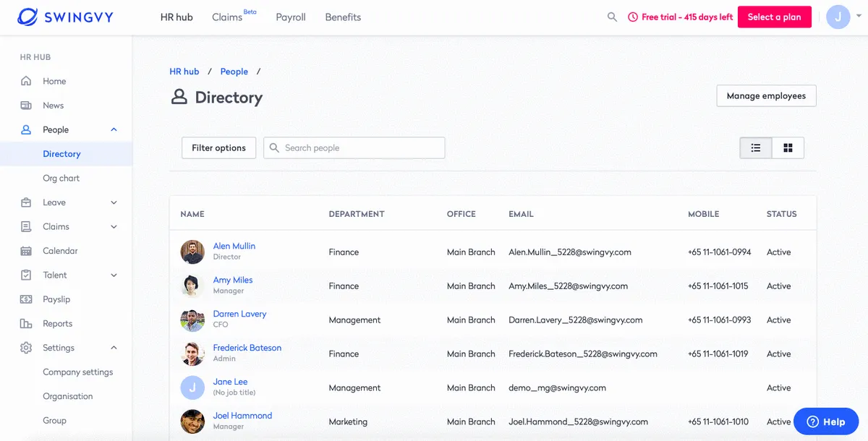Collapse the People sidebar section
868x441 pixels.
(114, 129)
